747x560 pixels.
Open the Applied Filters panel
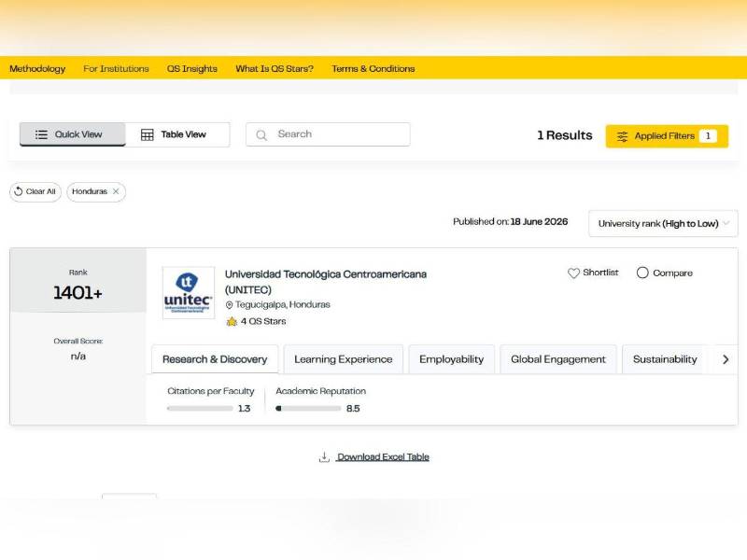(667, 136)
